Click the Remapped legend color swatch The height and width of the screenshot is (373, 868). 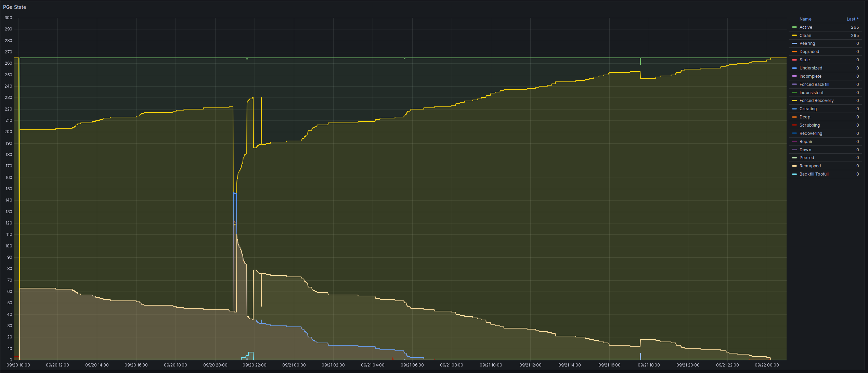point(794,166)
